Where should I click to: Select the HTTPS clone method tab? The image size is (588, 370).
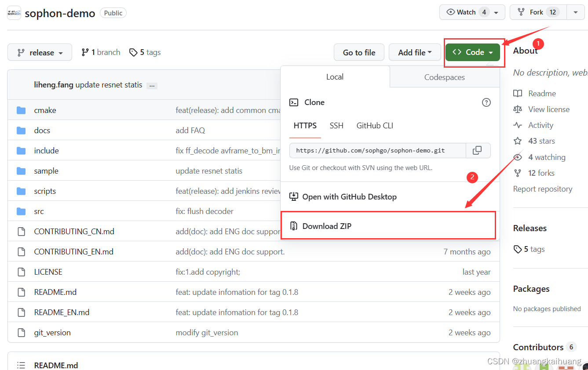[x=305, y=126]
